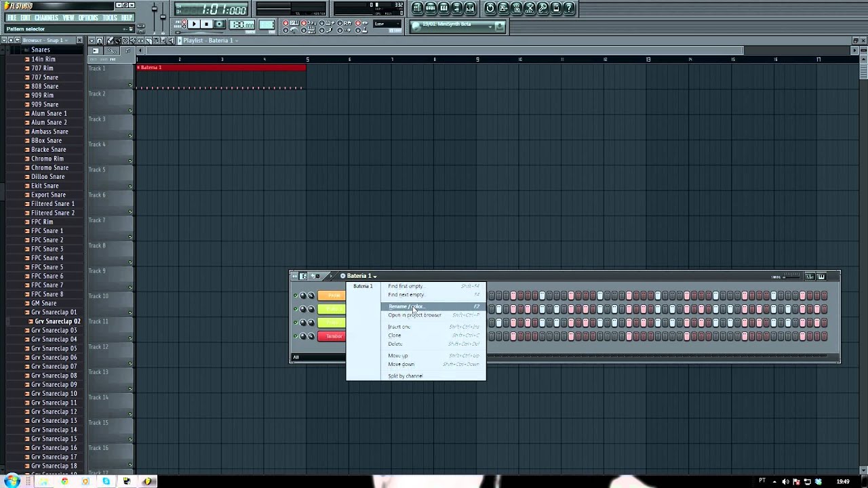This screenshot has width=868, height=488.
Task: Click the Save project toolbar icon
Action: click(x=503, y=8)
